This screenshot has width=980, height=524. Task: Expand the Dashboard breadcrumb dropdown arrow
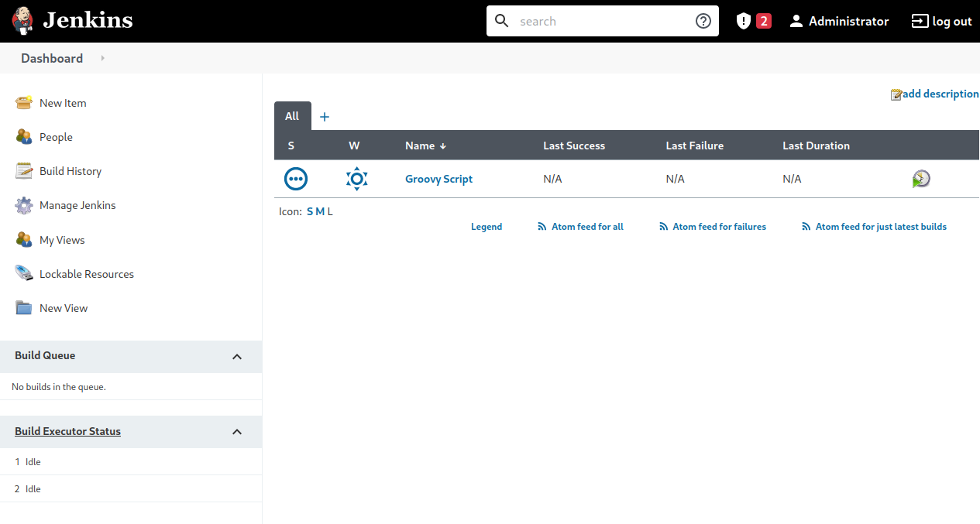(103, 58)
